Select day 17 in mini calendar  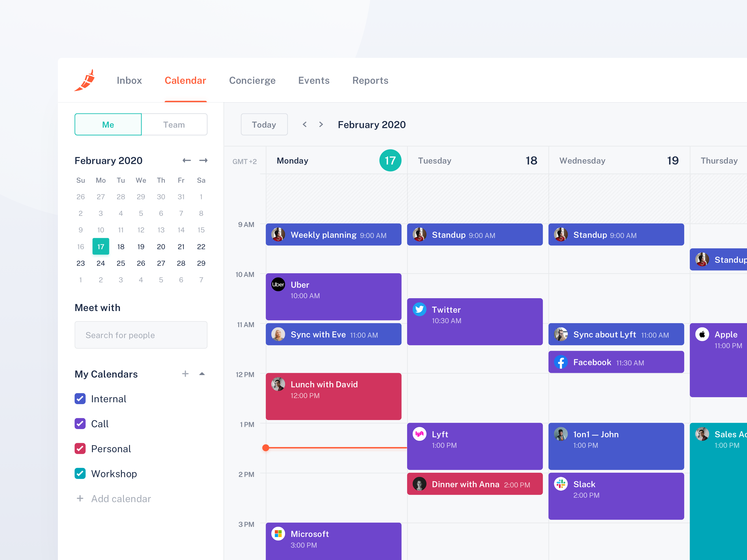[x=101, y=246]
